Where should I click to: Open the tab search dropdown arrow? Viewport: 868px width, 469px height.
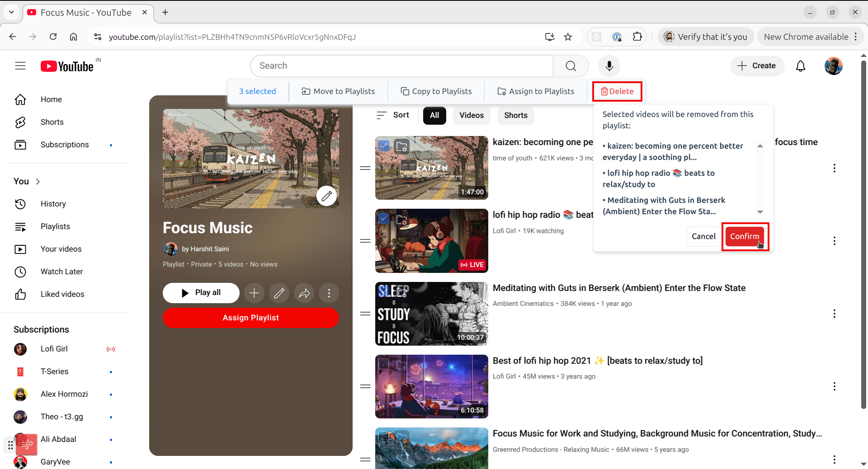coord(11,12)
